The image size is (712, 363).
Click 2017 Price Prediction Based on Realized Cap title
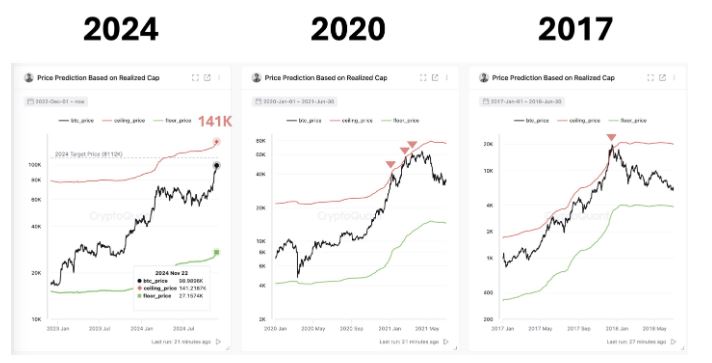pyautogui.click(x=554, y=78)
